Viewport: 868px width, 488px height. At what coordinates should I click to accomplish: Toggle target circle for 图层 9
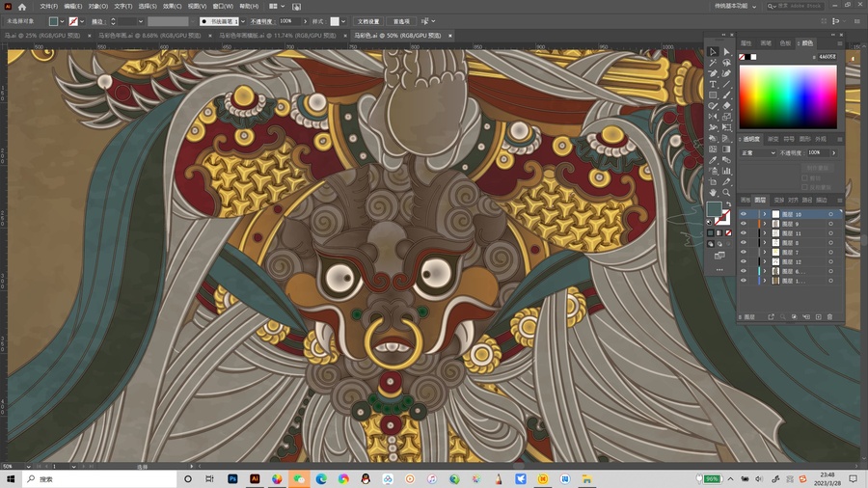[x=830, y=224]
